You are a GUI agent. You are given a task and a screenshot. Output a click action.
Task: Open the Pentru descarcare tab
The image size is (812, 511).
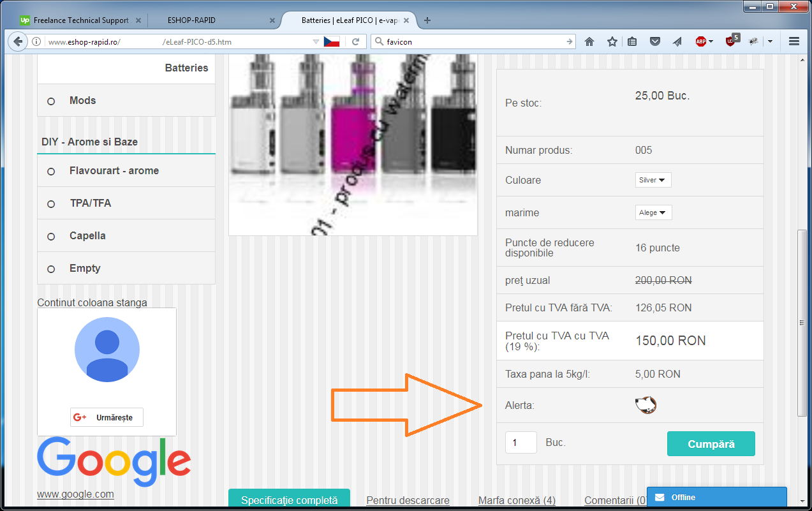(x=408, y=501)
